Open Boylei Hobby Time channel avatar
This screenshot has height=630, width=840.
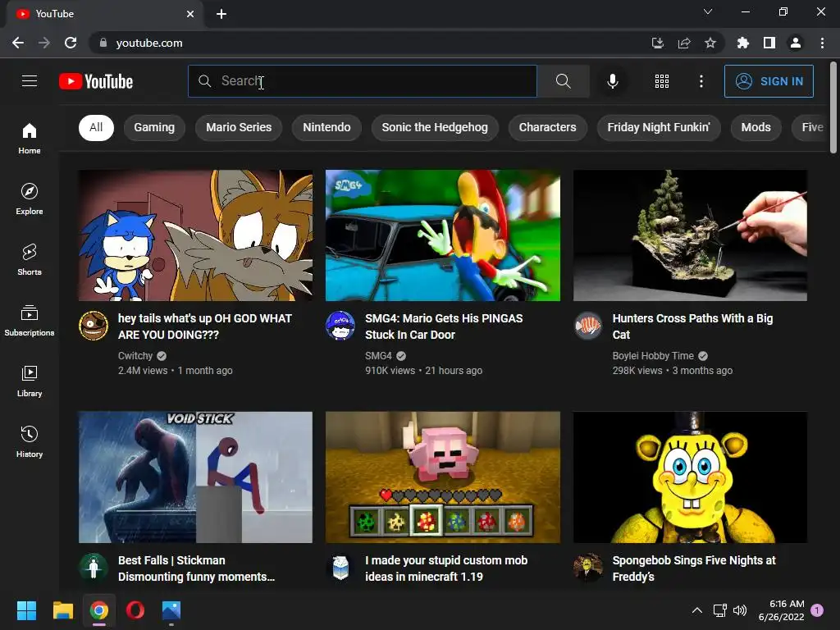point(587,325)
